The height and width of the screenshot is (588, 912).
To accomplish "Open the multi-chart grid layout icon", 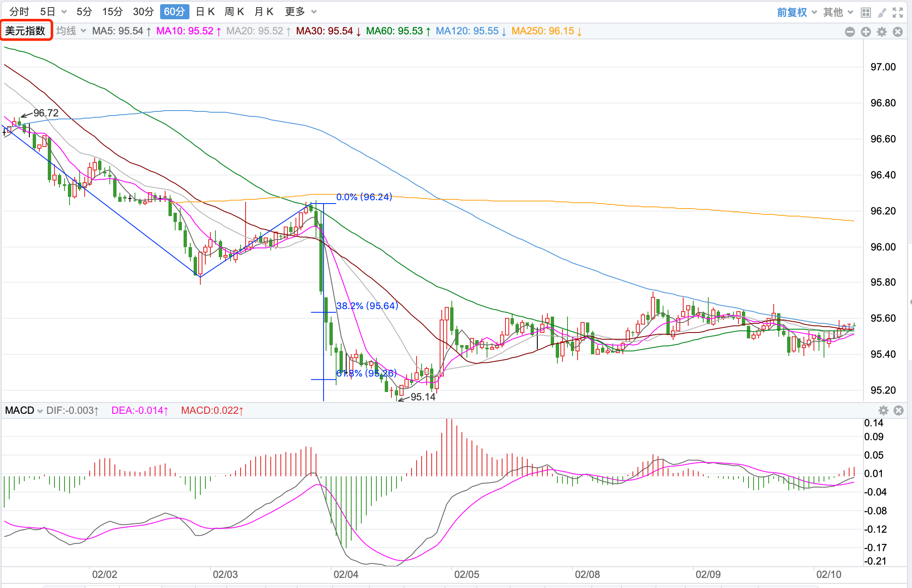I will click(866, 13).
